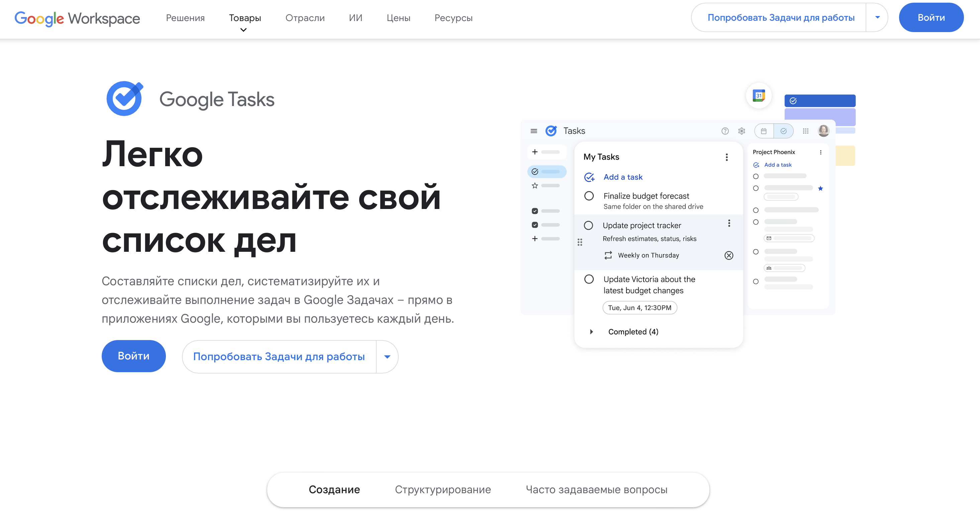Open header dropdown arrow beside Попробовать Задачи

(877, 17)
